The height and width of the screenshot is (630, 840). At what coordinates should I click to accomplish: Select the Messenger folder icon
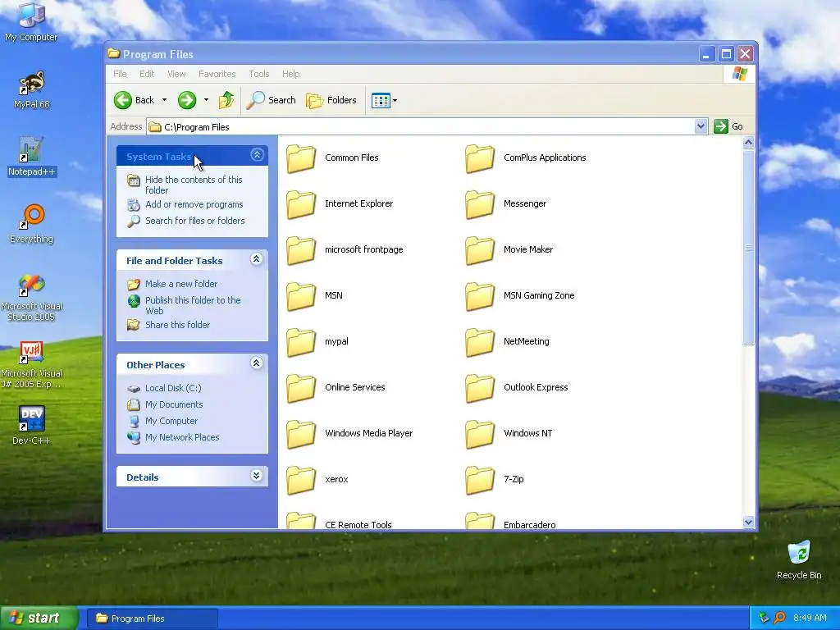479,204
